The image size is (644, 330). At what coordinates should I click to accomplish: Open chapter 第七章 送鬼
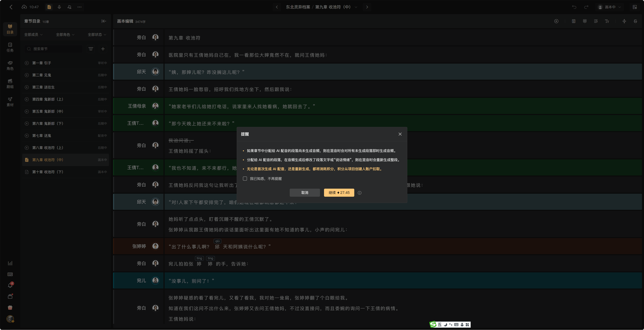coord(66,136)
